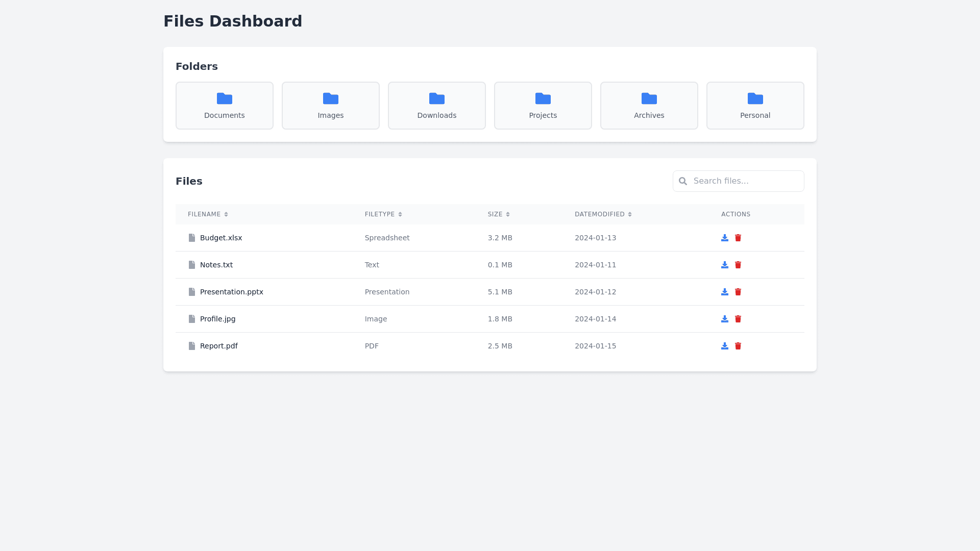The width and height of the screenshot is (980, 551).
Task: Open the Downloads folder card
Action: [x=437, y=106]
